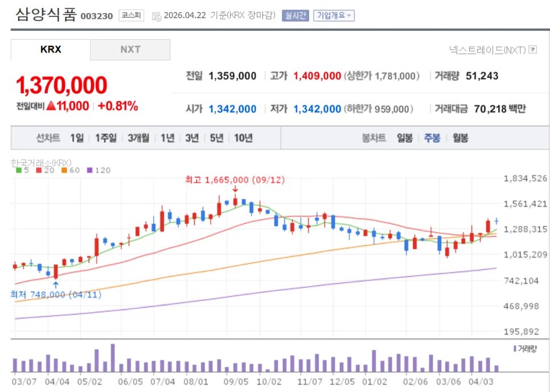Click the 상한가 1,781,000 text
The height and width of the screenshot is (392, 550).
tap(381, 76)
